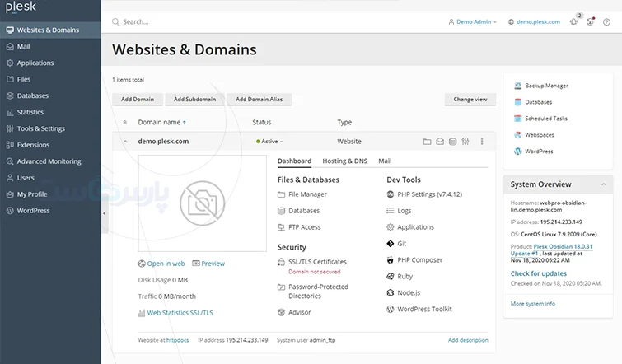Open WordPress in the right panel

(534, 152)
